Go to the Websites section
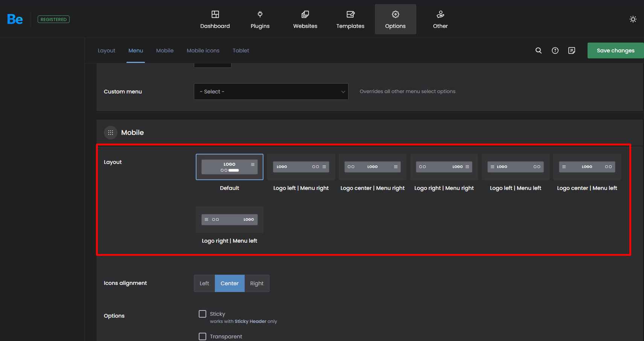 [305, 19]
